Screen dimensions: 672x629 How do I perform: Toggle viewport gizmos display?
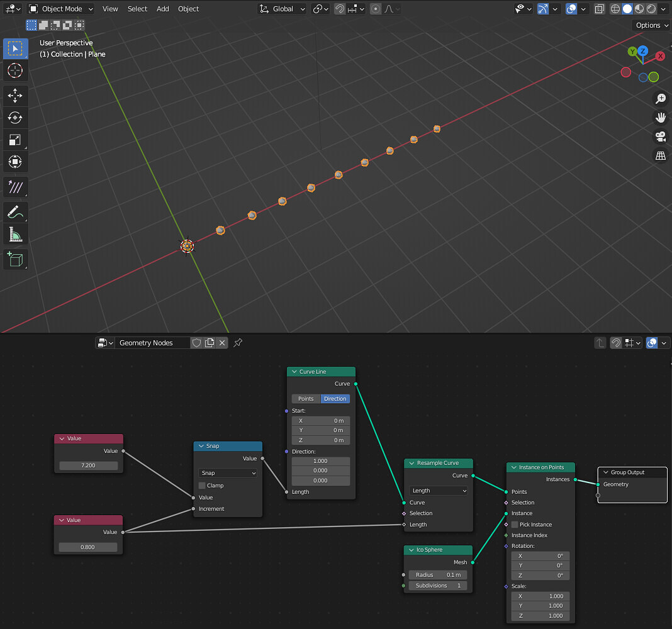point(542,9)
